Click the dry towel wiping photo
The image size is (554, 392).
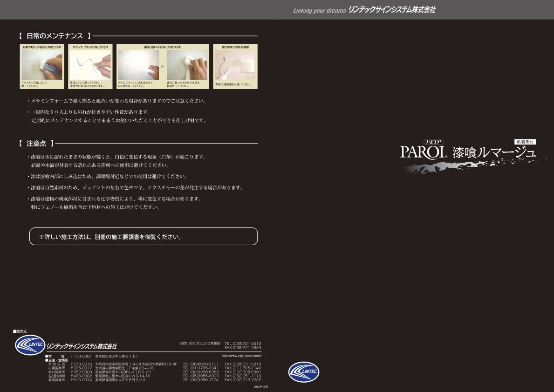(x=187, y=65)
